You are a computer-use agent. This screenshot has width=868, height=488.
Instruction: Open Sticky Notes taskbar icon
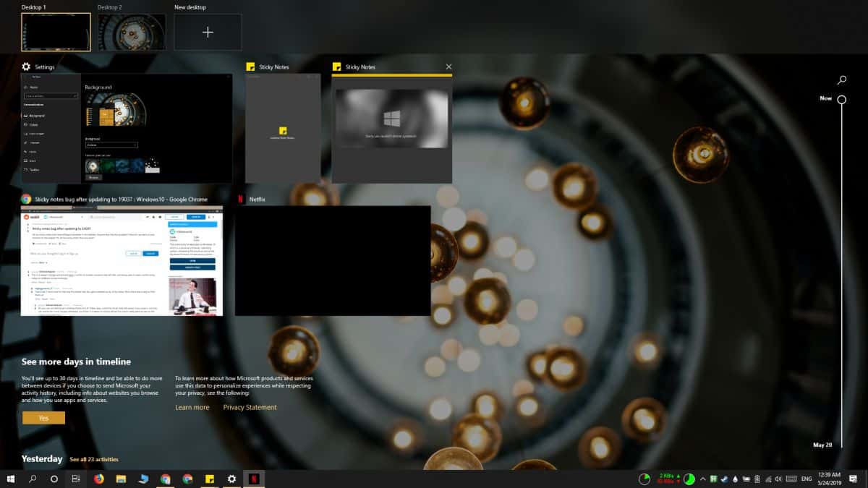(x=210, y=479)
